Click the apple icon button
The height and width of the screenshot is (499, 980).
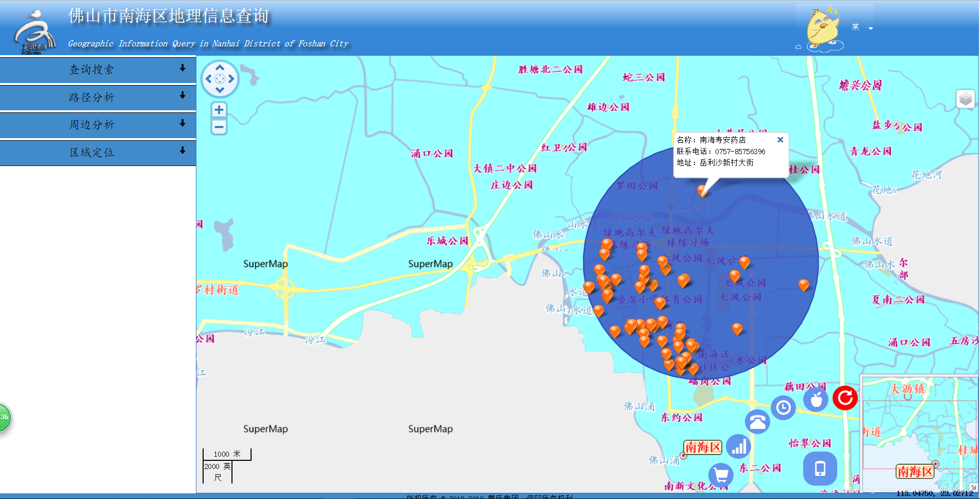click(x=816, y=399)
